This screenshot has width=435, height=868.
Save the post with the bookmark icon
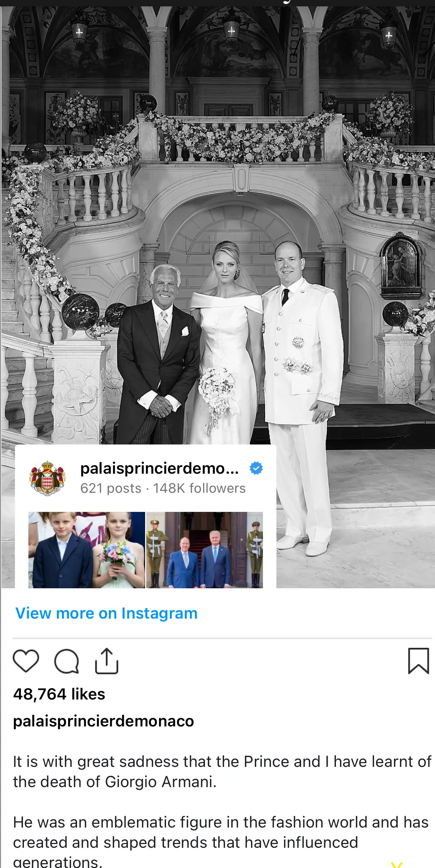(x=418, y=661)
